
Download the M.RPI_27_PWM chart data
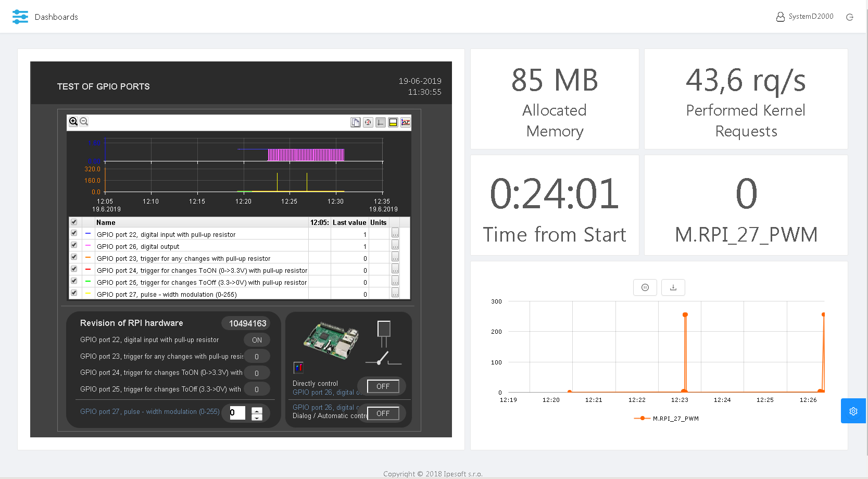(x=673, y=287)
